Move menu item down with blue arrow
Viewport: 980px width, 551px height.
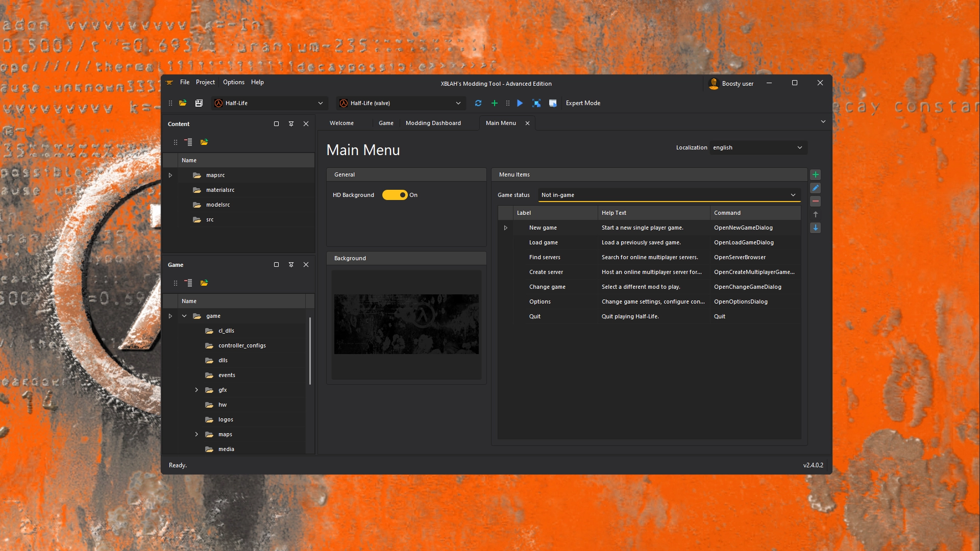[816, 228]
